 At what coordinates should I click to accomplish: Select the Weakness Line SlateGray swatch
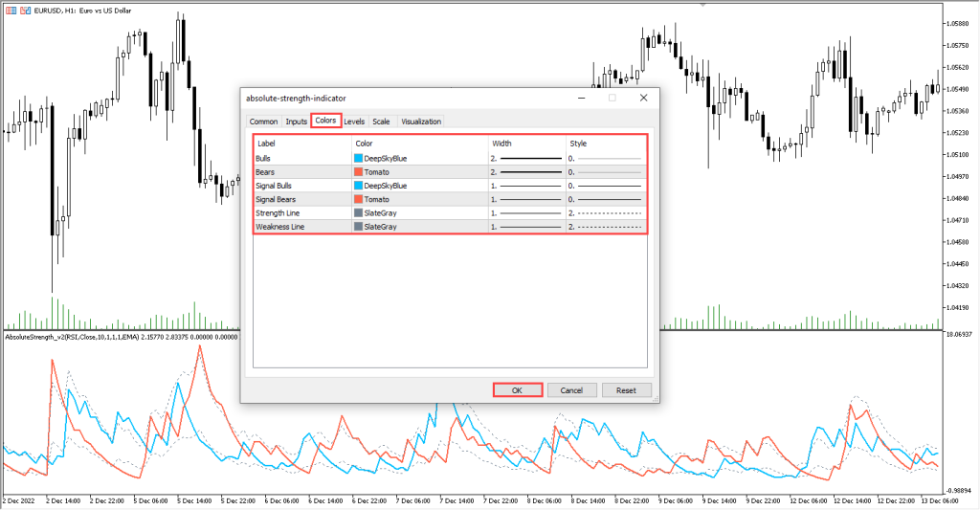coord(359,227)
